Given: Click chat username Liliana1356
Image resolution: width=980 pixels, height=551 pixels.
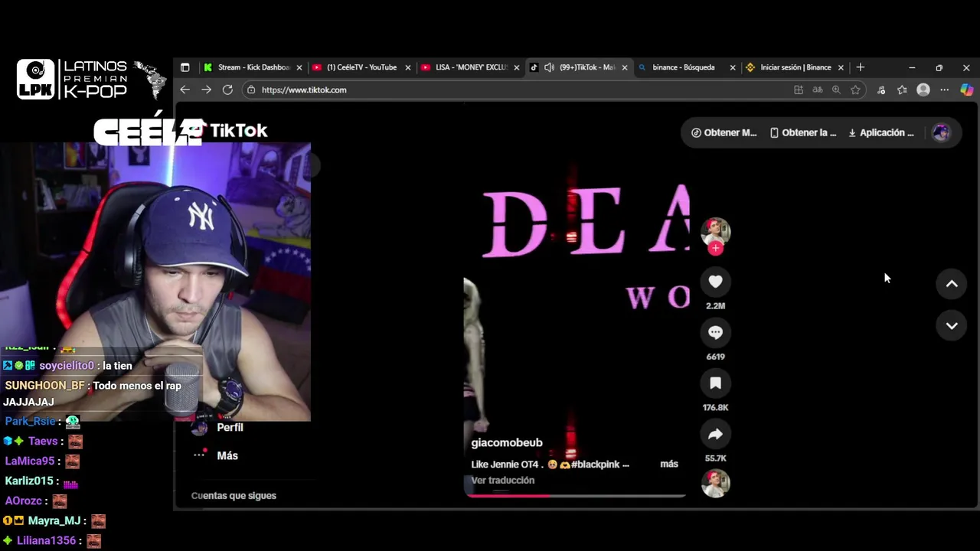Looking at the screenshot, I should click(x=46, y=540).
